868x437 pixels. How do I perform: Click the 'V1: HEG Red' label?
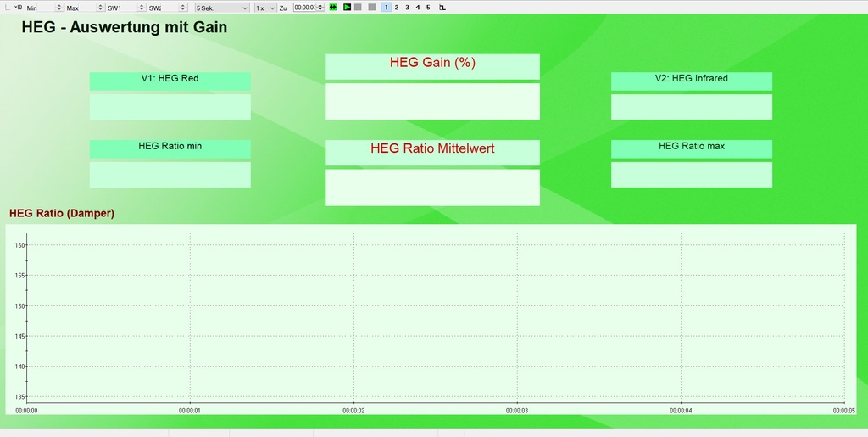tap(170, 81)
